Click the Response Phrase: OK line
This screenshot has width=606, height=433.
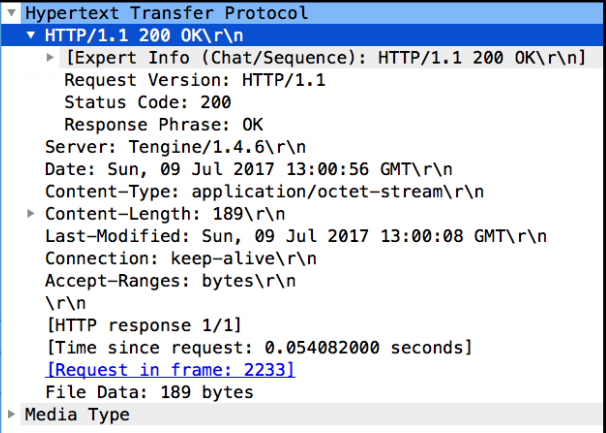point(161,124)
